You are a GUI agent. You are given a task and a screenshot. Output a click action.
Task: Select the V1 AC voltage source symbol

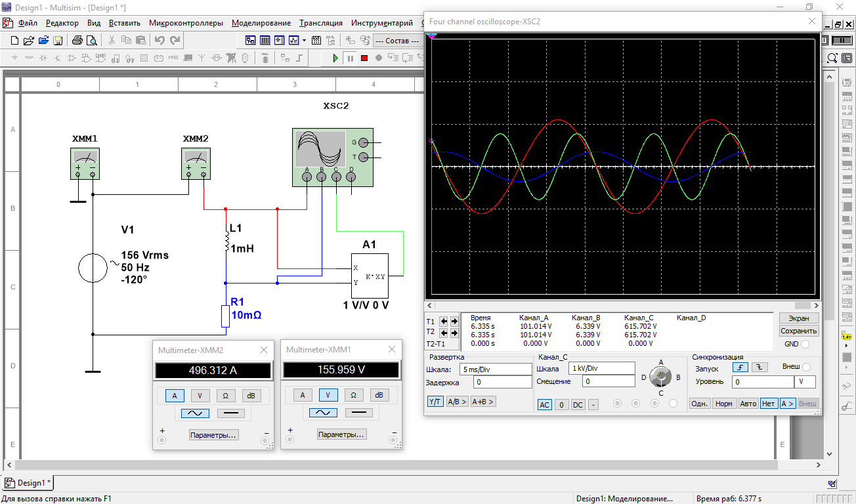93,268
